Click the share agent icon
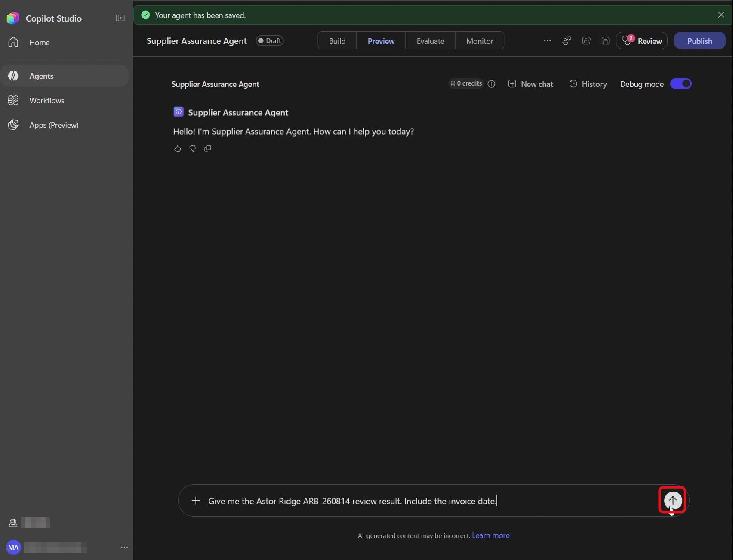Viewport: 733px width, 560px height. [586, 41]
